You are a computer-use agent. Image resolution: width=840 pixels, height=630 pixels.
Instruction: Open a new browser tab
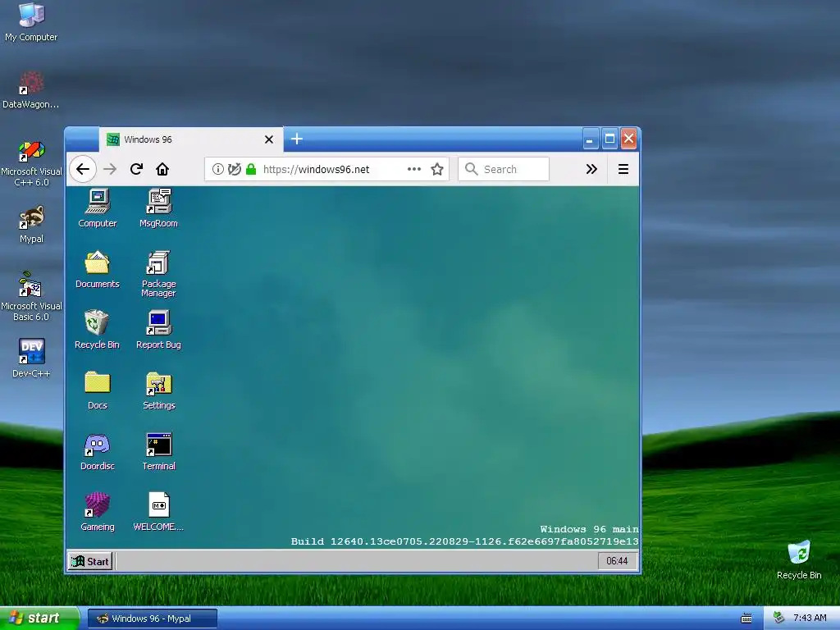tap(297, 139)
